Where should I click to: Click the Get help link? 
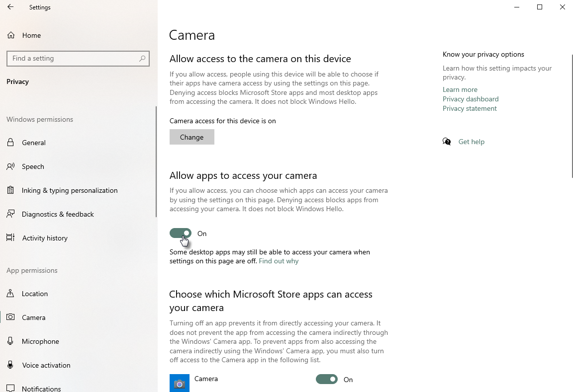point(472,142)
